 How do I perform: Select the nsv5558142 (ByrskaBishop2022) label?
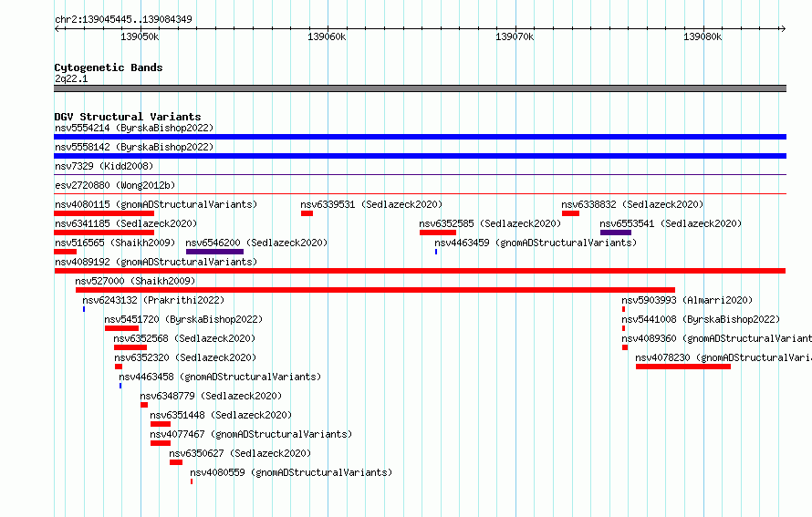(134, 147)
